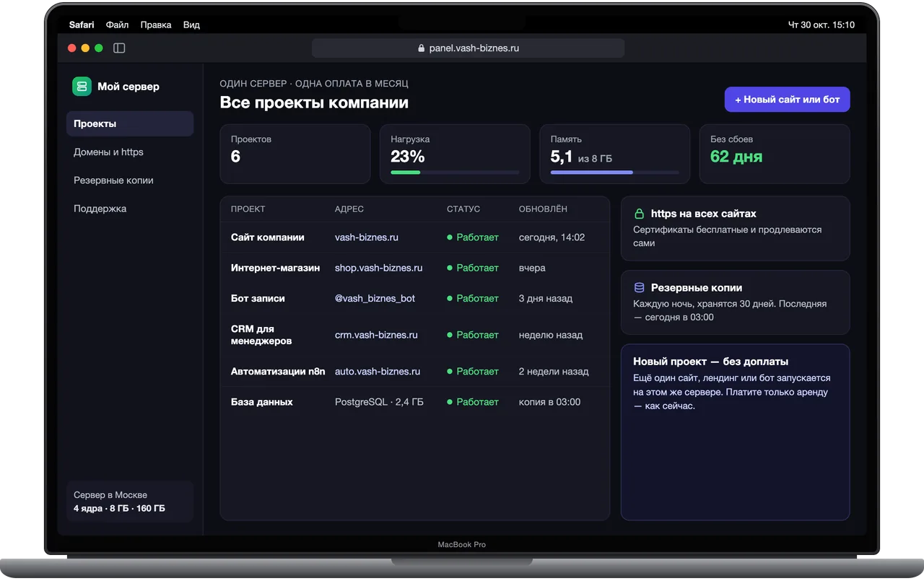The width and height of the screenshot is (924, 581).
Task: Go to Резервные копии in sidebar
Action: click(130, 180)
